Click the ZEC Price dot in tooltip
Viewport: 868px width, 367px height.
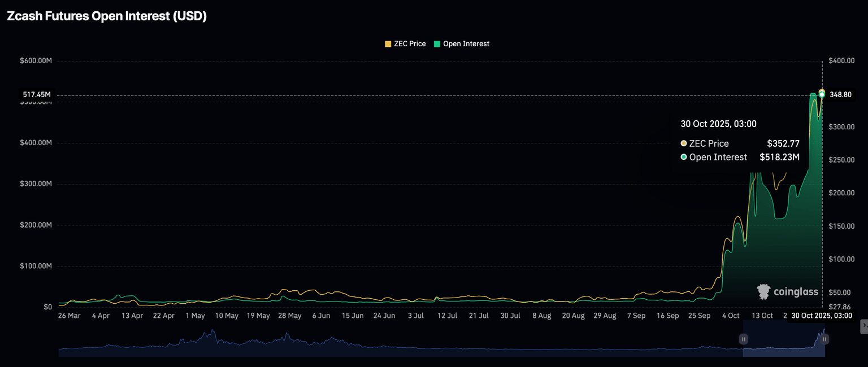click(684, 143)
